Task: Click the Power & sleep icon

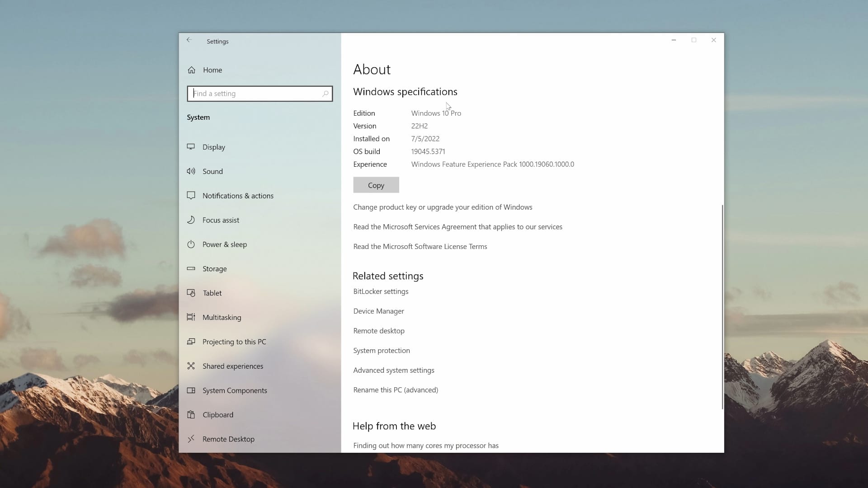Action: coord(191,244)
